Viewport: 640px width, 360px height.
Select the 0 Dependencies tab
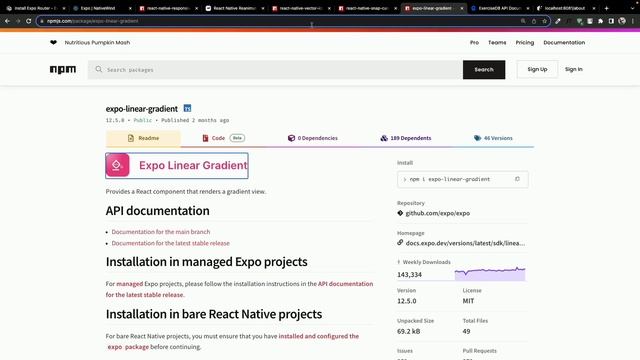[313, 138]
